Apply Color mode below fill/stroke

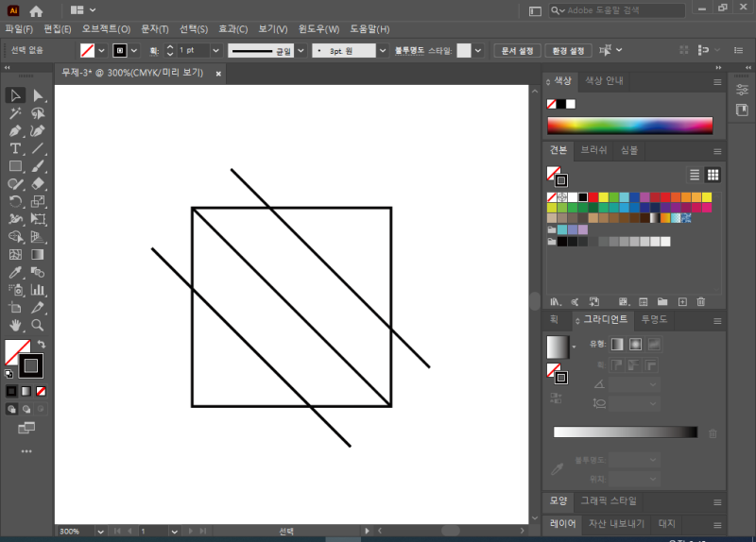point(11,391)
